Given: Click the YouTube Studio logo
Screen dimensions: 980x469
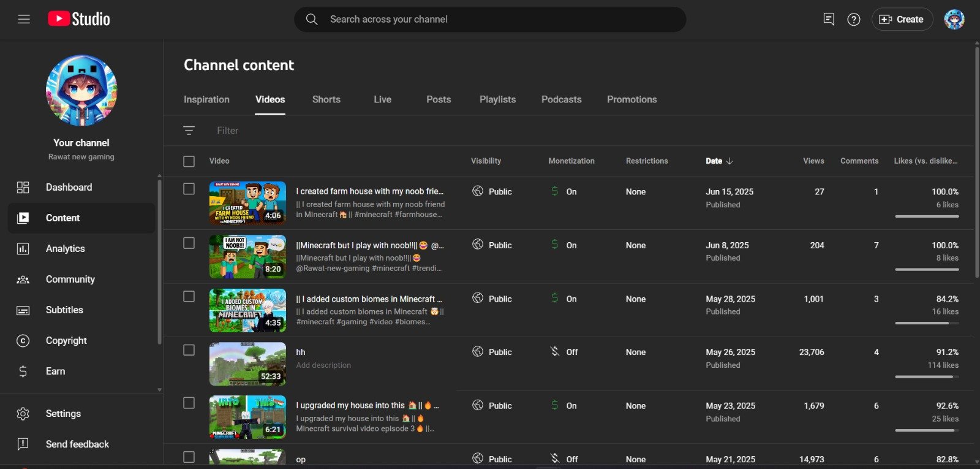Looking at the screenshot, I should click(x=79, y=19).
